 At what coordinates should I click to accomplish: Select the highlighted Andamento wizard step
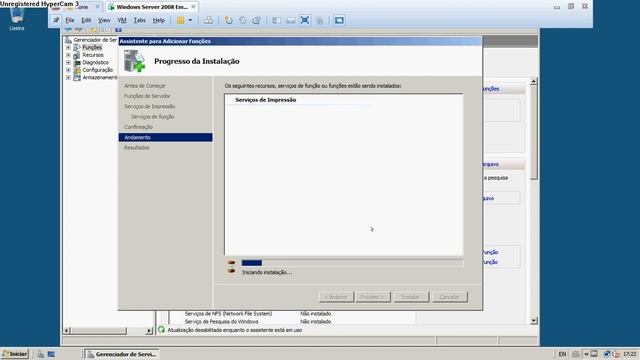point(165,137)
